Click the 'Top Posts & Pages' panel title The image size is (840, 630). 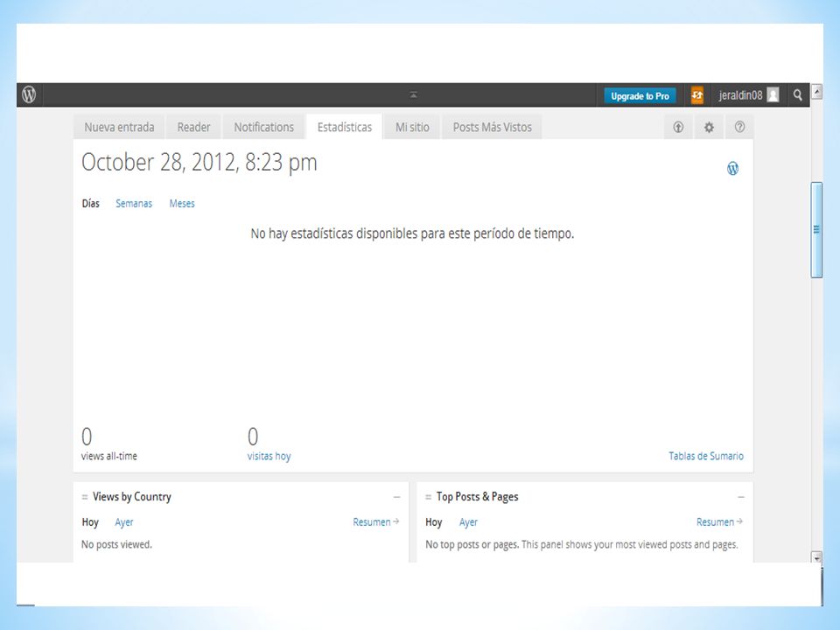coord(478,497)
